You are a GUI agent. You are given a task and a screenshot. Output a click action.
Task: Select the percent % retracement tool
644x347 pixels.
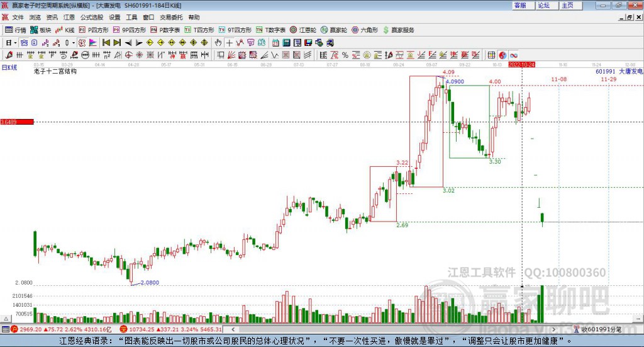click(x=345, y=55)
